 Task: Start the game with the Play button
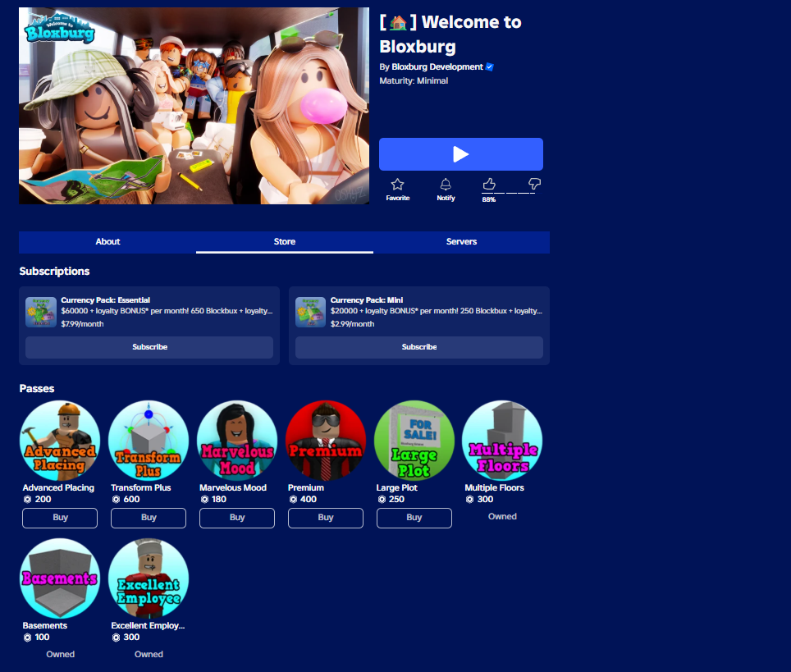click(x=461, y=154)
